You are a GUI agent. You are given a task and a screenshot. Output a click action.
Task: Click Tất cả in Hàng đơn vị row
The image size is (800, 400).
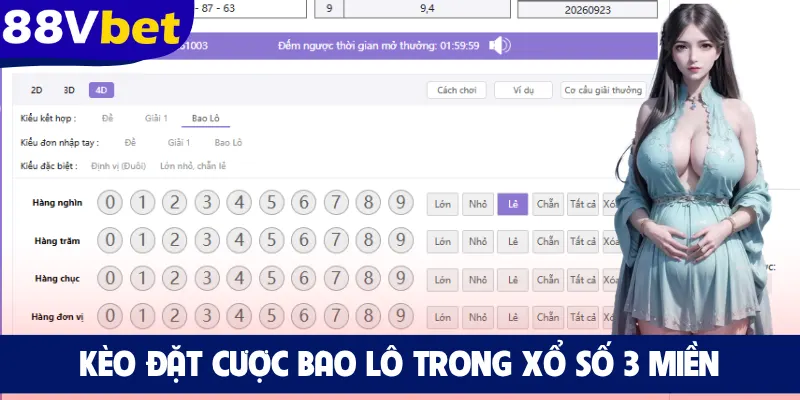click(x=583, y=318)
